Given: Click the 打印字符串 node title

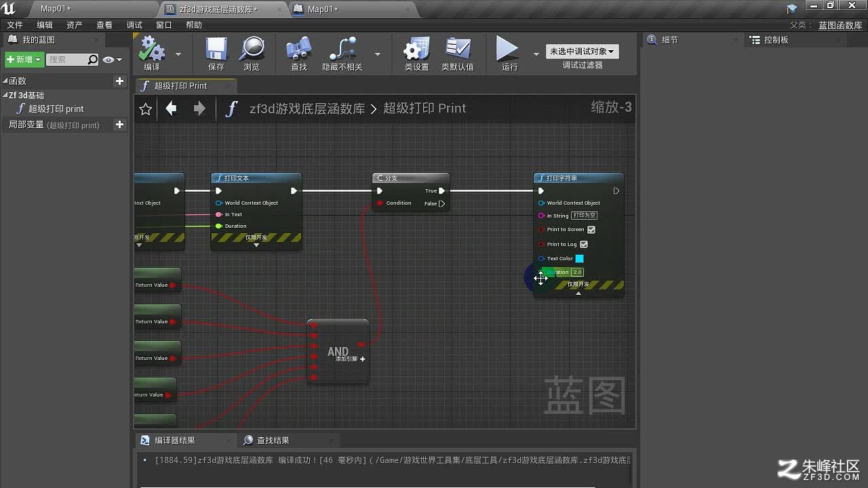Looking at the screenshot, I should tap(561, 178).
